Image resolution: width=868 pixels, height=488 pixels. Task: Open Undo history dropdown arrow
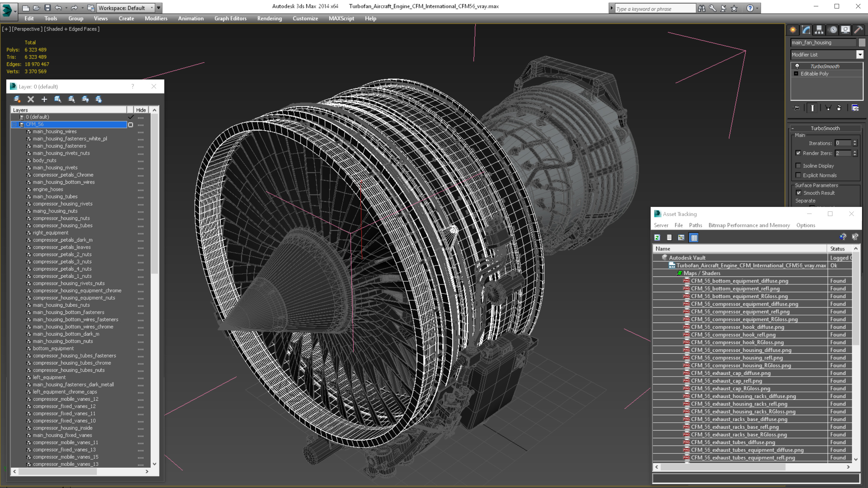pos(66,8)
